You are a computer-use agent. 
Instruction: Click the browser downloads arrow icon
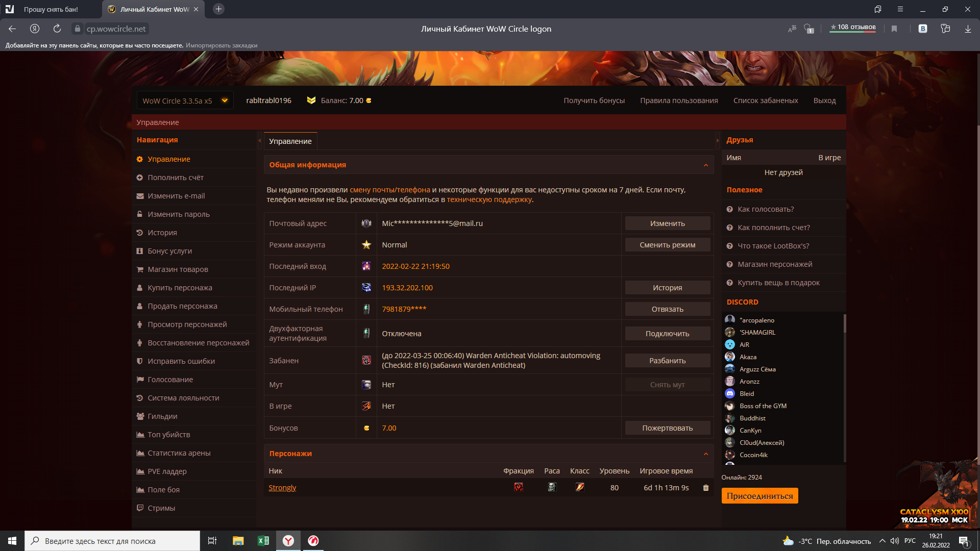coord(968,29)
